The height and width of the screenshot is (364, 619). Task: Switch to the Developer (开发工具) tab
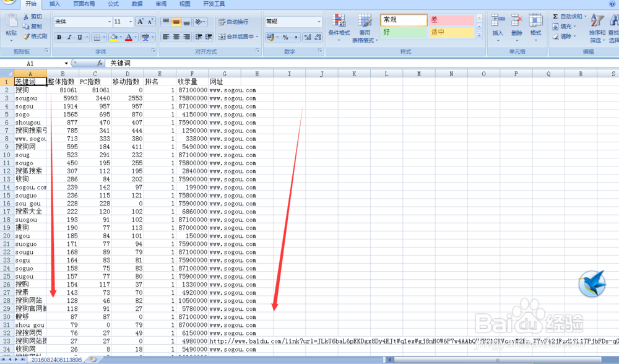pyautogui.click(x=214, y=4)
